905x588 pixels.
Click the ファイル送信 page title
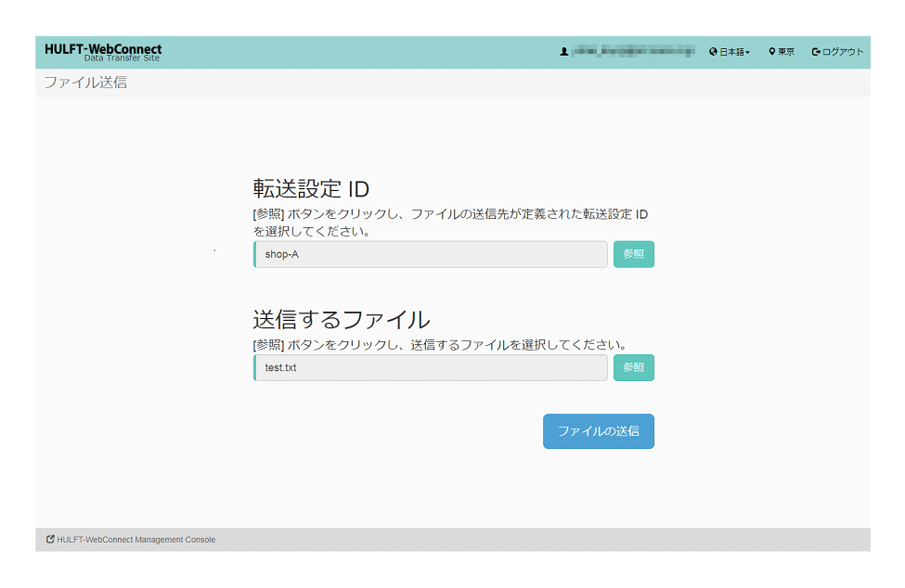point(85,83)
